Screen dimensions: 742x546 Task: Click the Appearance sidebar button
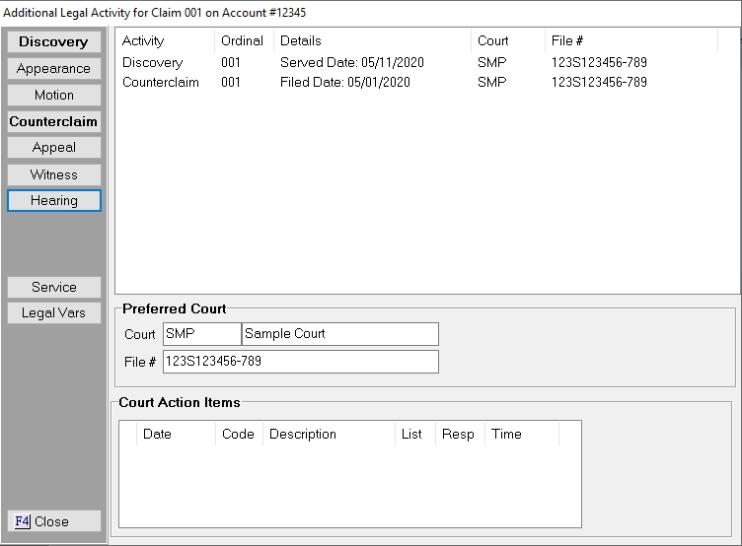pos(54,69)
